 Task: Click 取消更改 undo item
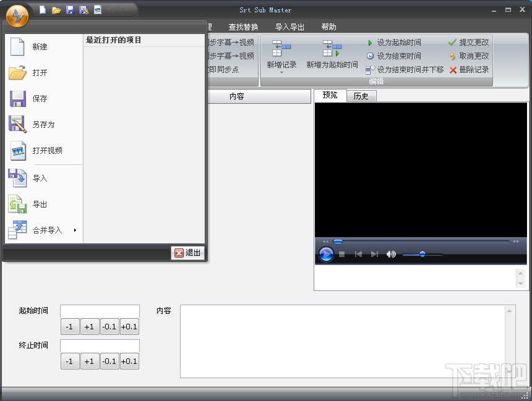[x=468, y=56]
